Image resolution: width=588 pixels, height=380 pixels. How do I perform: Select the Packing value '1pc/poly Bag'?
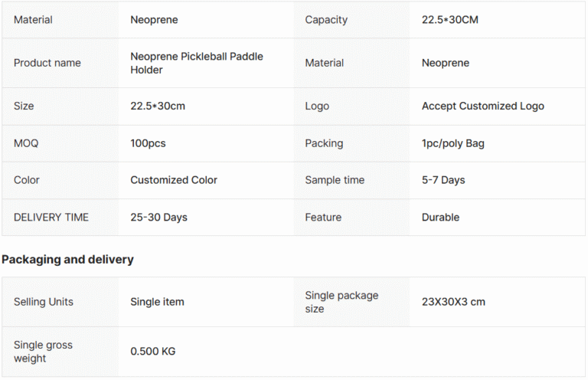452,143
